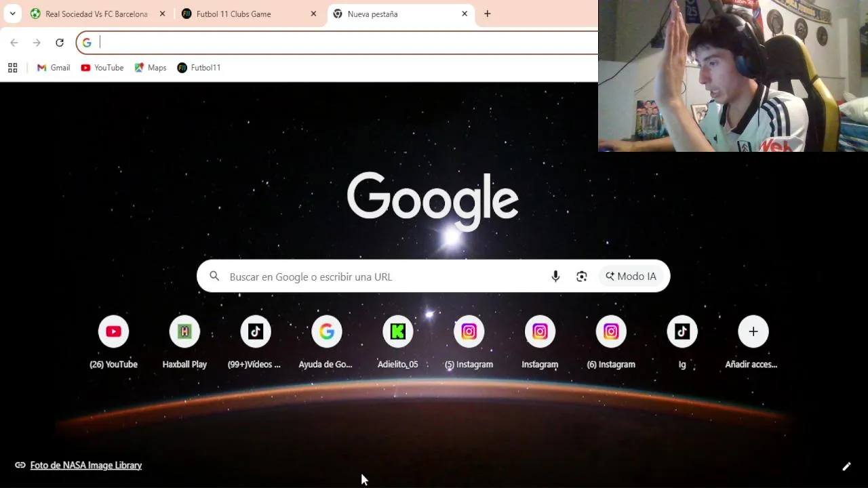Activate the Modo IA button
The width and height of the screenshot is (868, 488).
click(631, 277)
